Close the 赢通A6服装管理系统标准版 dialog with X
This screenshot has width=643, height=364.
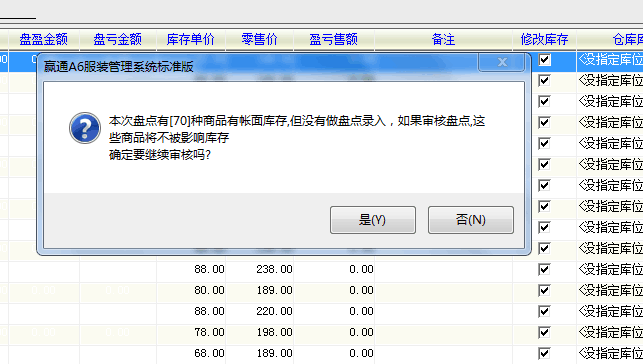(502, 62)
